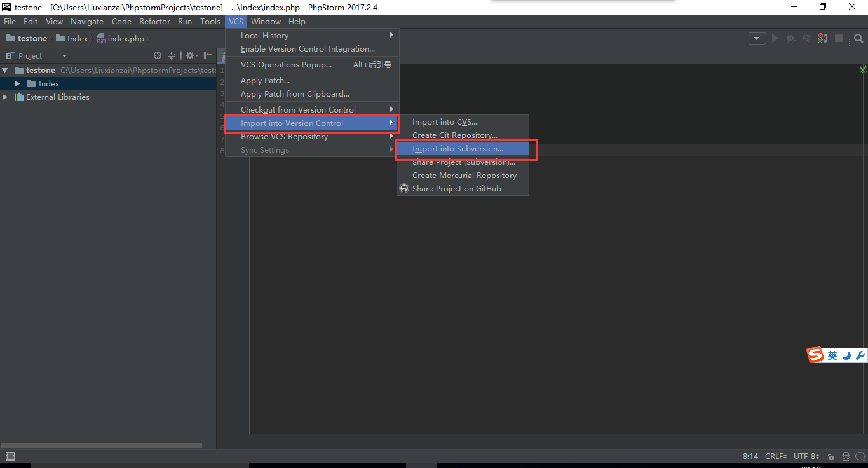The height and width of the screenshot is (468, 868).
Task: Open the Run menu
Action: tap(185, 22)
